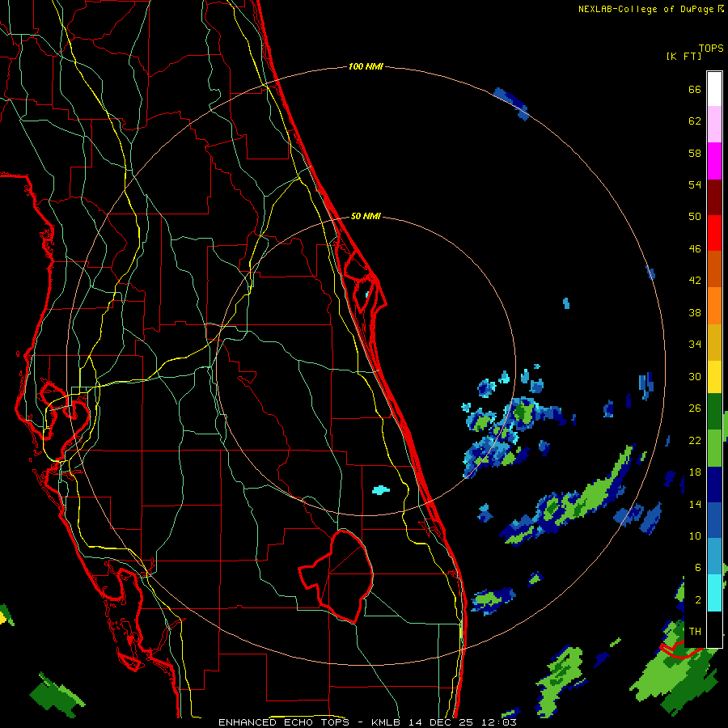This screenshot has width=728, height=728.
Task: Click the small cyan echo over inland Florida
Action: [381, 490]
